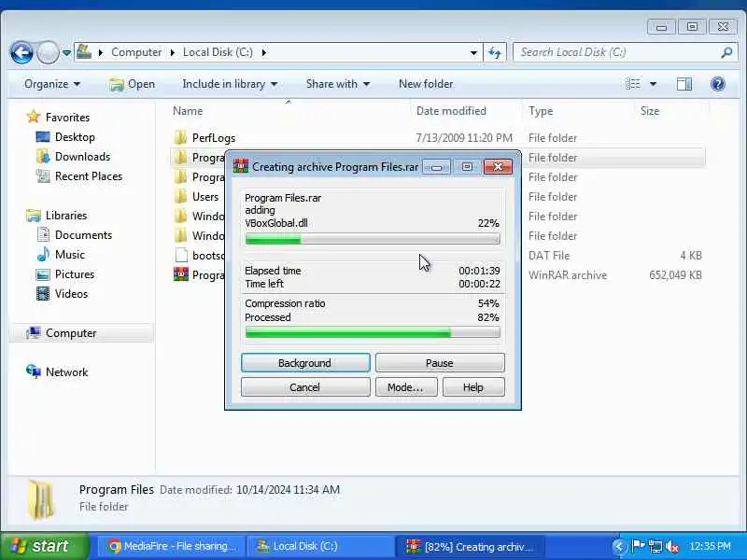The image size is (747, 560).
Task: Click the DAT File type cell
Action: (549, 256)
